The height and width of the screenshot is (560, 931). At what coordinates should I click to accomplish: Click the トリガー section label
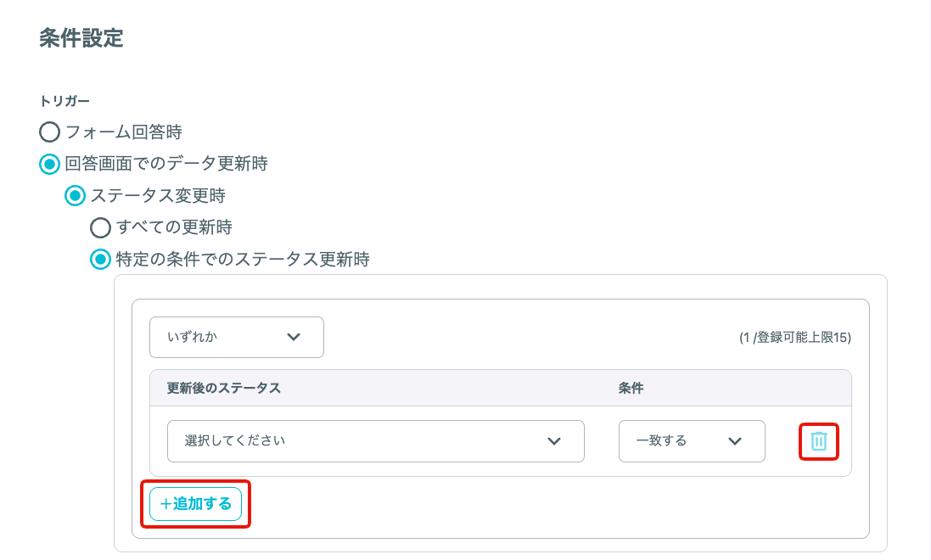point(64,102)
